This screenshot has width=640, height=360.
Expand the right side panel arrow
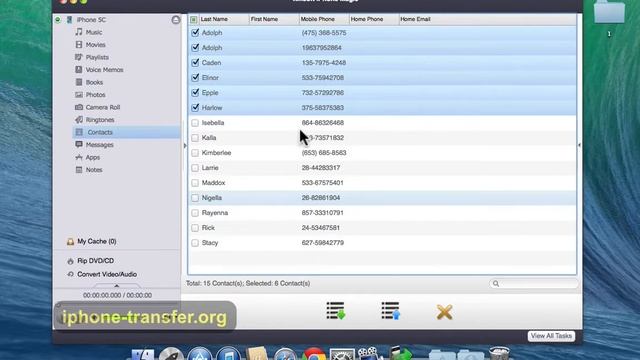579,145
